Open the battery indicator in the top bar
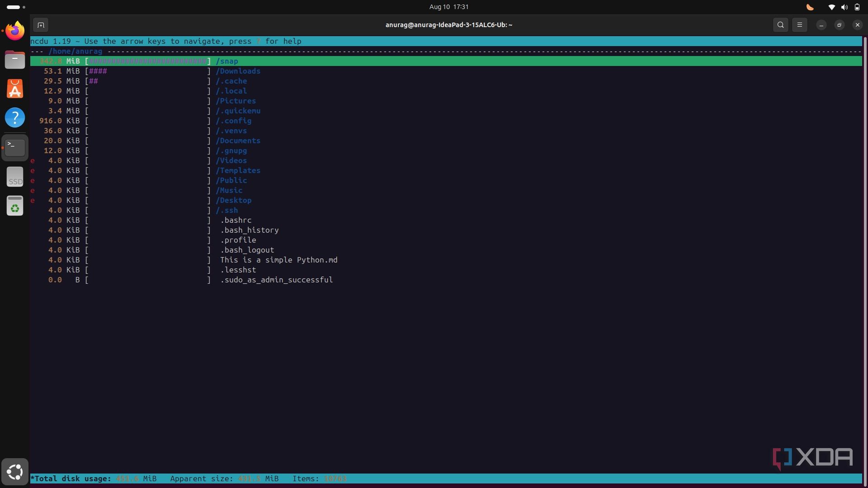868x488 pixels. click(x=857, y=7)
